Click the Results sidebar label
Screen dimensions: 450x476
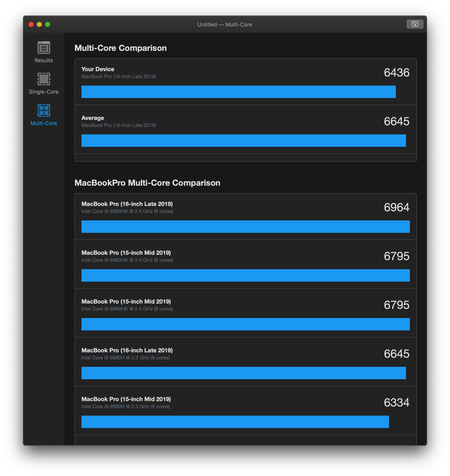coord(44,60)
